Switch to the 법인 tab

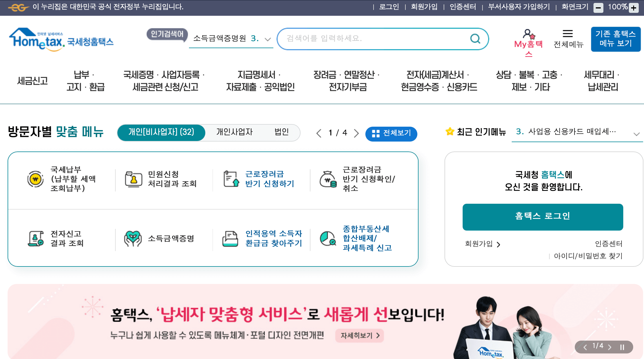click(x=281, y=133)
